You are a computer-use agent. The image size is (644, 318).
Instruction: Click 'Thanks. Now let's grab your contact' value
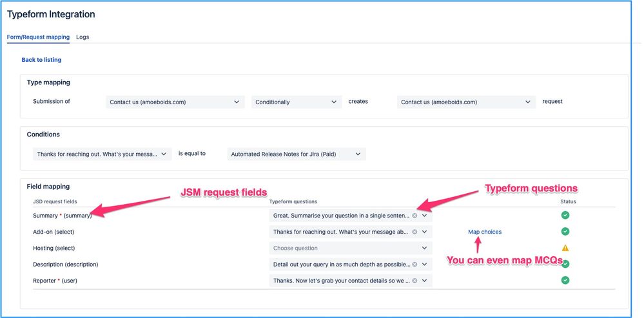341,281
